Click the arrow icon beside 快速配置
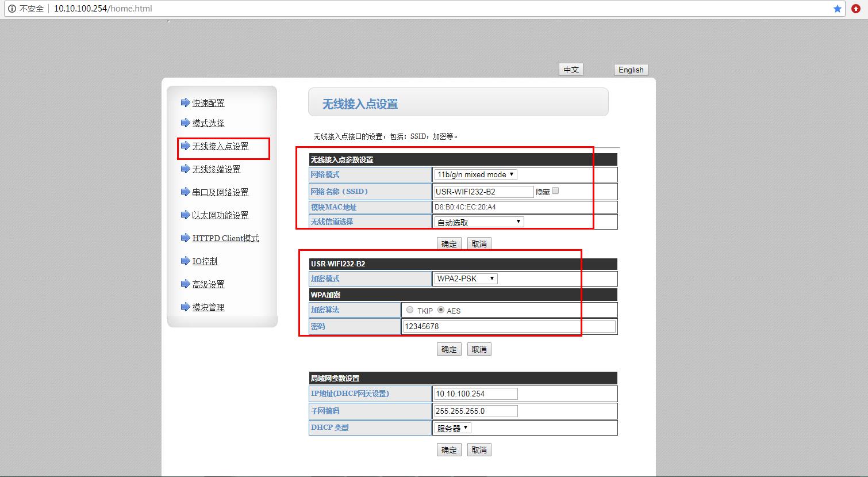The image size is (868, 477). pyautogui.click(x=185, y=103)
